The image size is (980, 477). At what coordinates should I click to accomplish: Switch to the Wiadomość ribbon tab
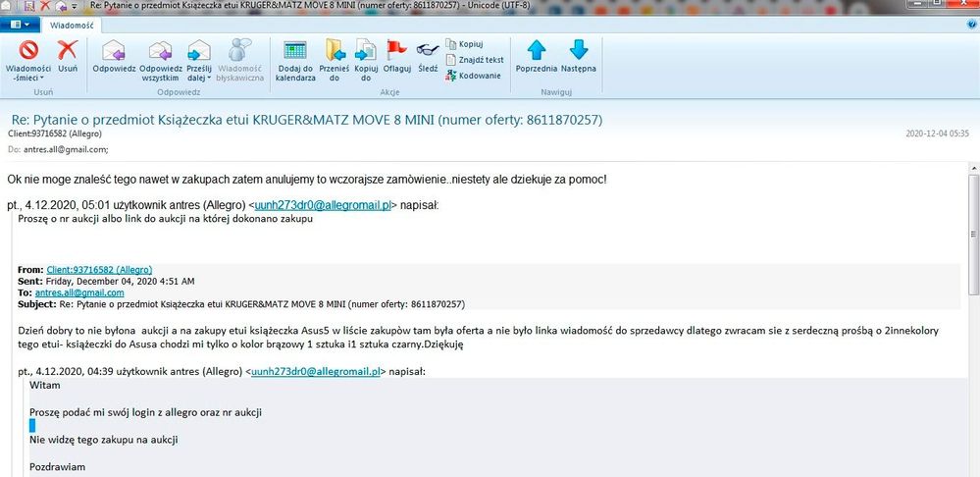(72, 25)
